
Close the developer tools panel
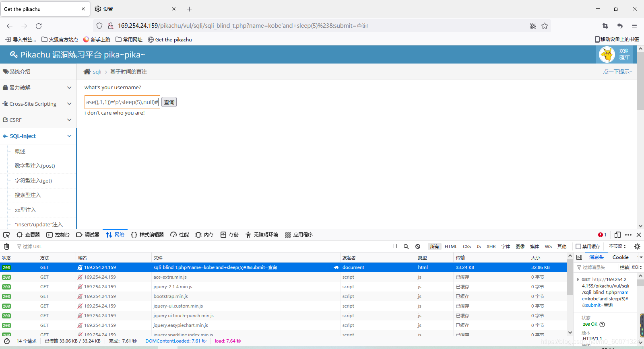[x=639, y=235]
